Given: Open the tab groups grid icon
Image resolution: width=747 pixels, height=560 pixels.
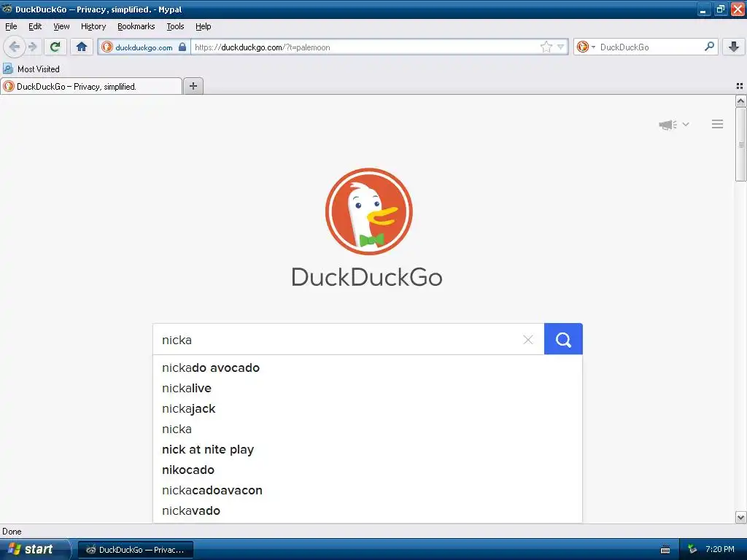Looking at the screenshot, I should point(740,86).
